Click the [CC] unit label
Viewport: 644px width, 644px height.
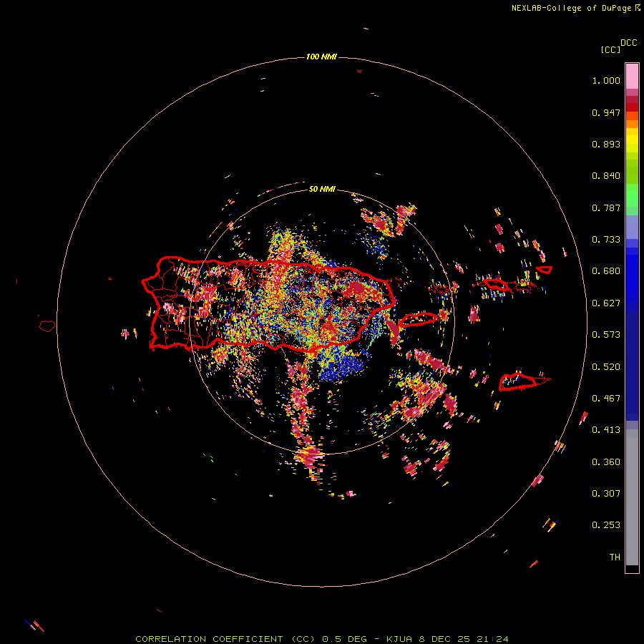pos(610,49)
